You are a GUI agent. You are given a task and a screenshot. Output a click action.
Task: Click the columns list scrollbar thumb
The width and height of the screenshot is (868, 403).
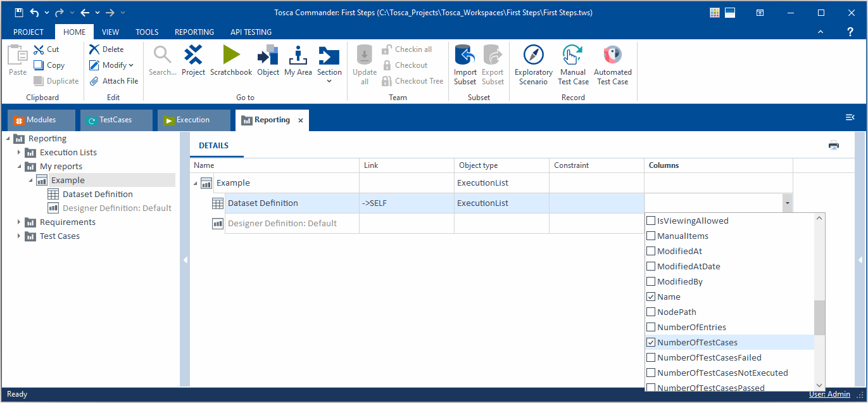click(x=819, y=317)
